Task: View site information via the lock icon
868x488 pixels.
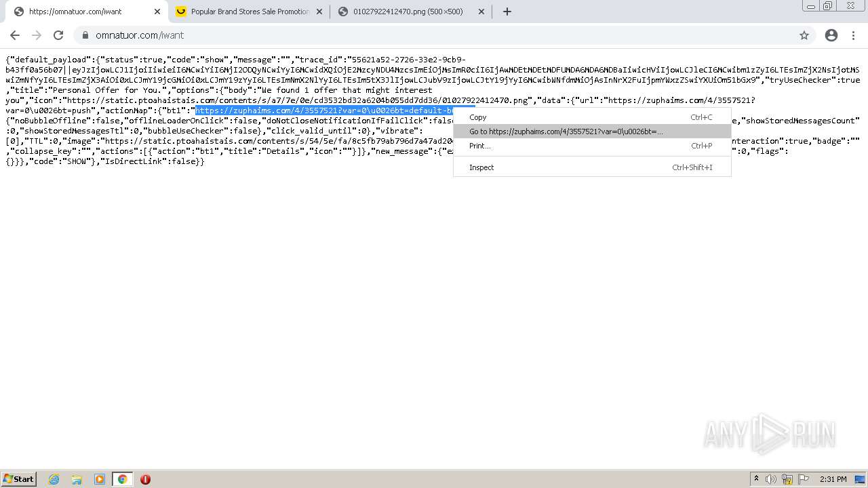Action: 85,35
